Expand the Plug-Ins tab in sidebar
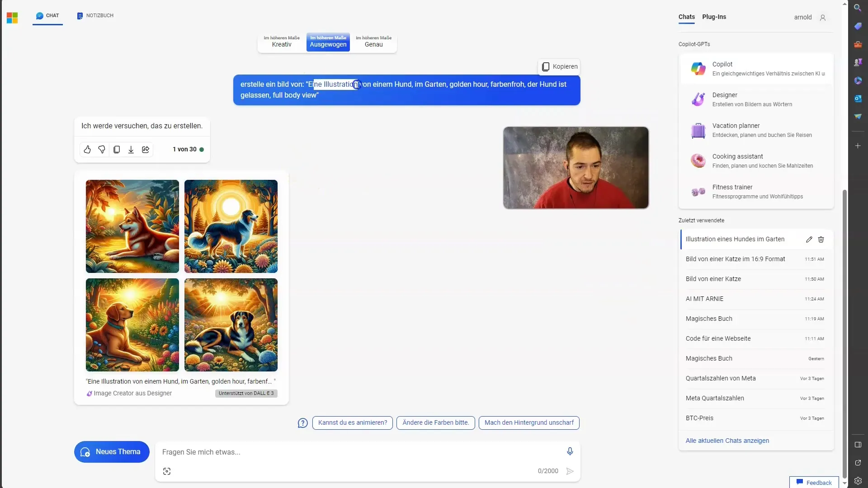Viewport: 868px width, 488px height. click(x=715, y=17)
